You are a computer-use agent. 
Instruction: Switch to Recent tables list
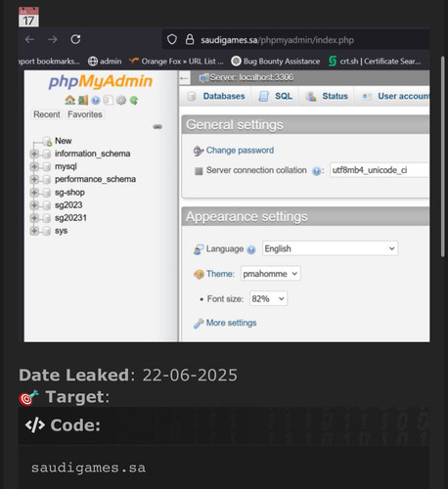[x=47, y=114]
